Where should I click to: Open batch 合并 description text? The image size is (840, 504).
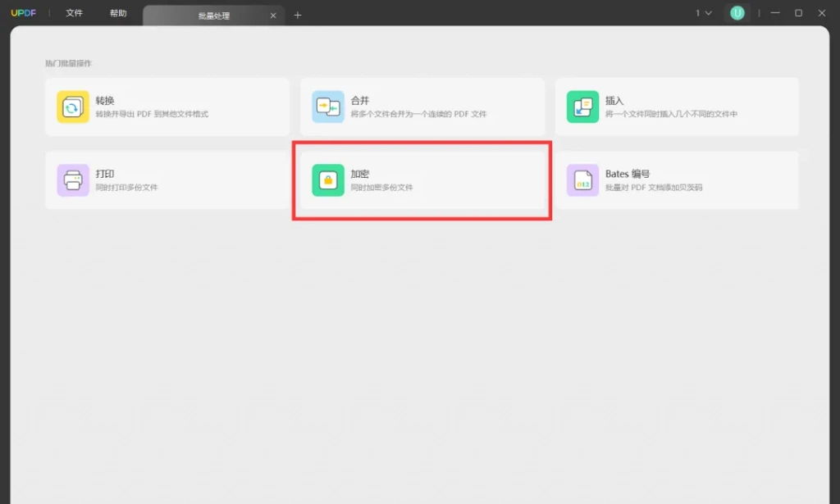pos(418,114)
